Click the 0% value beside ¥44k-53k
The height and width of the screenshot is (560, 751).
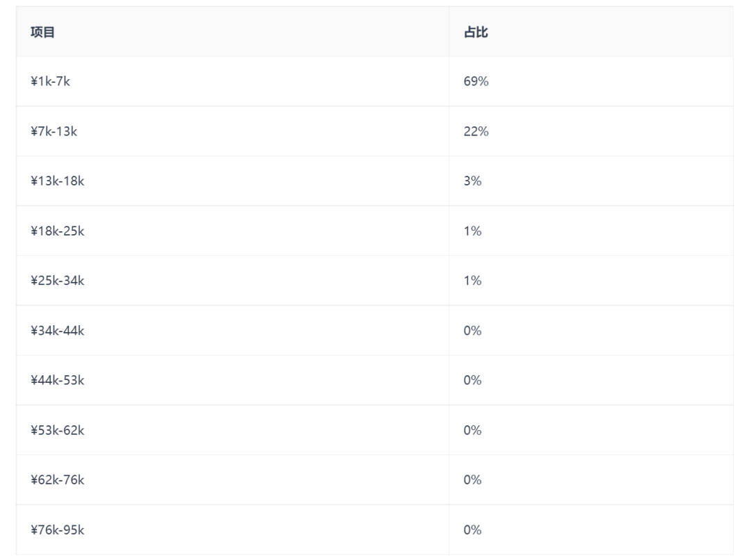tap(473, 381)
